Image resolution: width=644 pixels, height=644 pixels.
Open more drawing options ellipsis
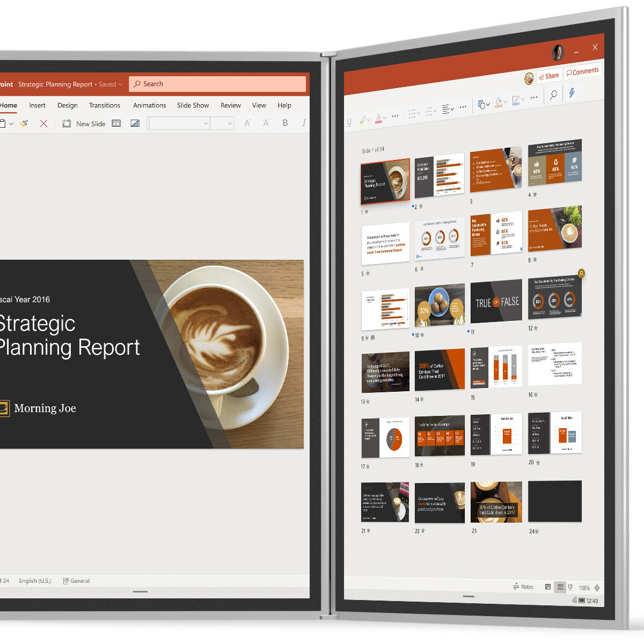pos(533,97)
